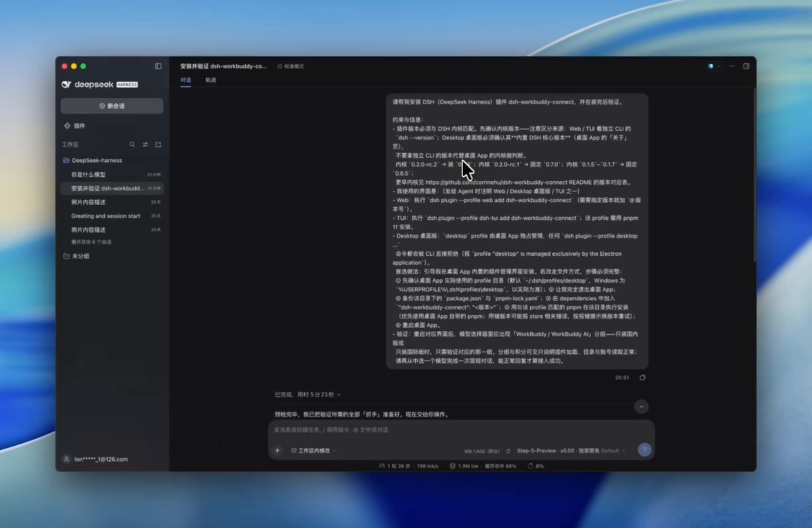Toggle the right side panel
Image resolution: width=812 pixels, height=528 pixels.
click(x=746, y=66)
